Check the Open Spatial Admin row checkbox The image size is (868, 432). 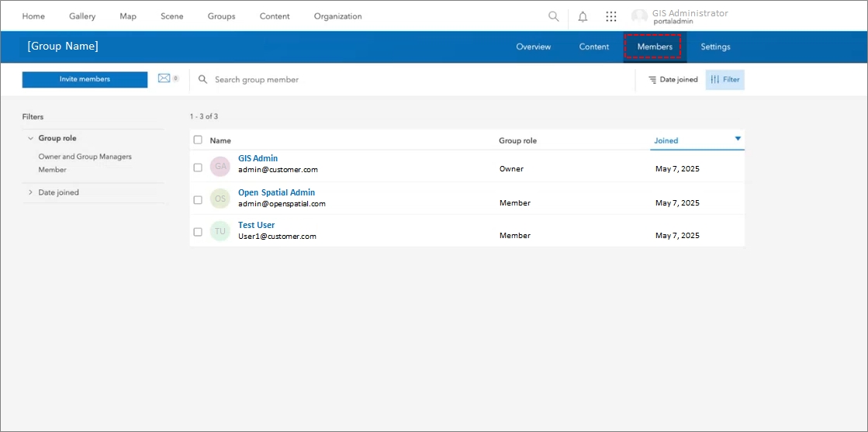click(x=198, y=200)
